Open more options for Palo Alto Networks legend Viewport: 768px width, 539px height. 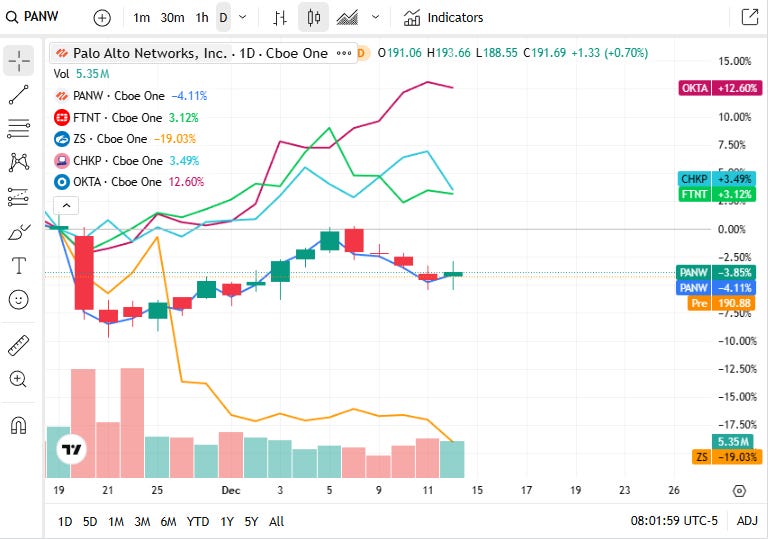[344, 53]
